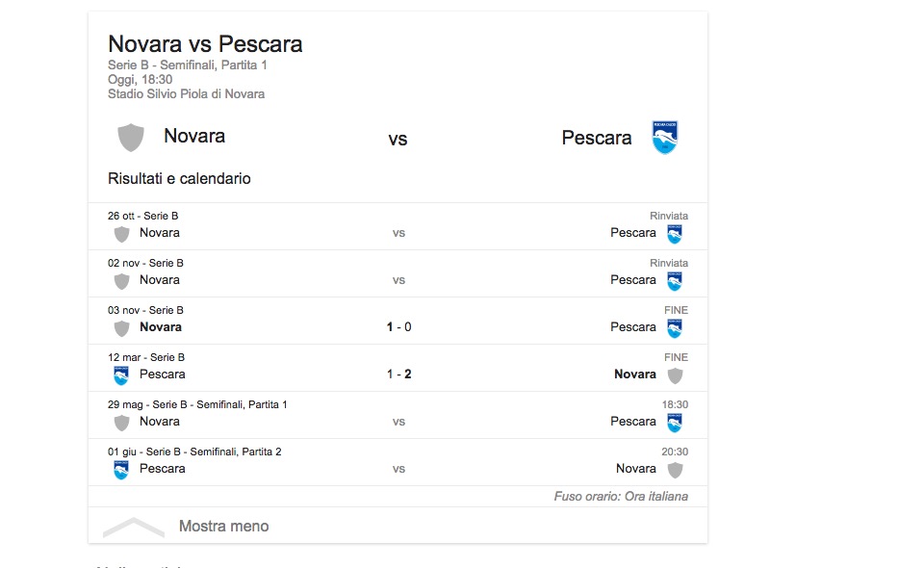This screenshot has width=924, height=568.
Task: Click the large Pescara team name
Action: pyautogui.click(x=597, y=138)
